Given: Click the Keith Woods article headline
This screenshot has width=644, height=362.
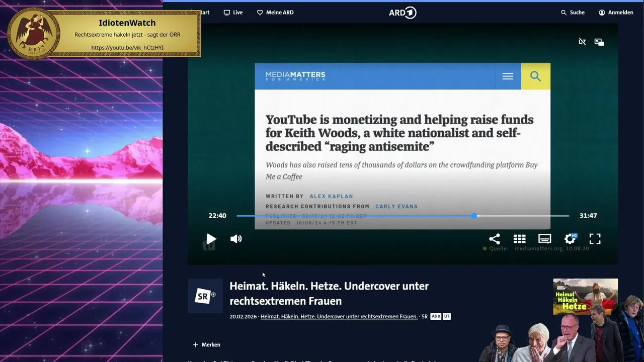Looking at the screenshot, I should [399, 133].
